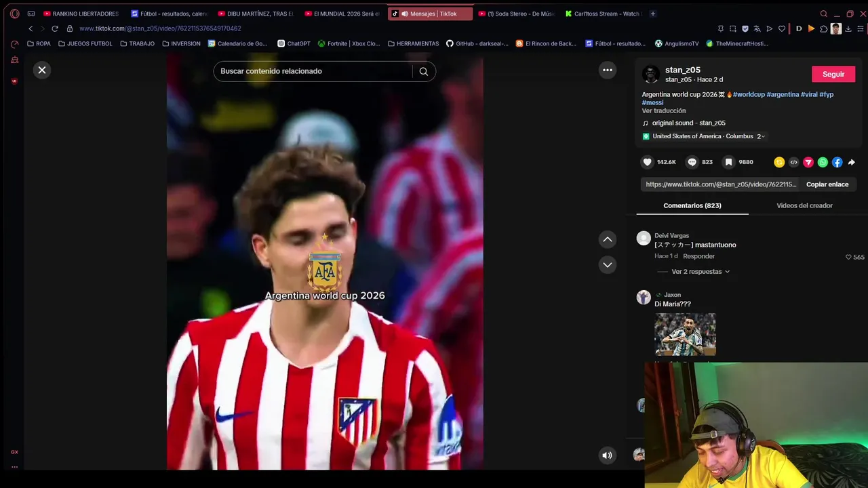
Task: Switch to DIBU MARTÍNEZ browser tab
Action: click(256, 14)
